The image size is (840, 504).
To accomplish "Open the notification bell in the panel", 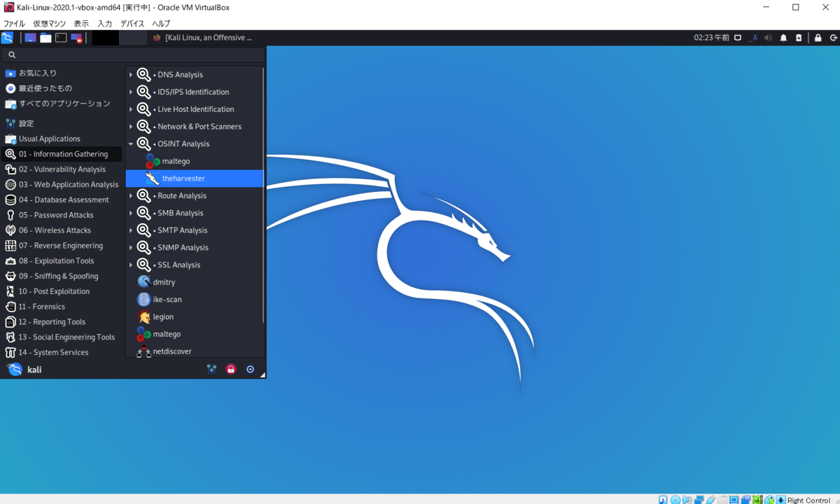I will [x=783, y=38].
